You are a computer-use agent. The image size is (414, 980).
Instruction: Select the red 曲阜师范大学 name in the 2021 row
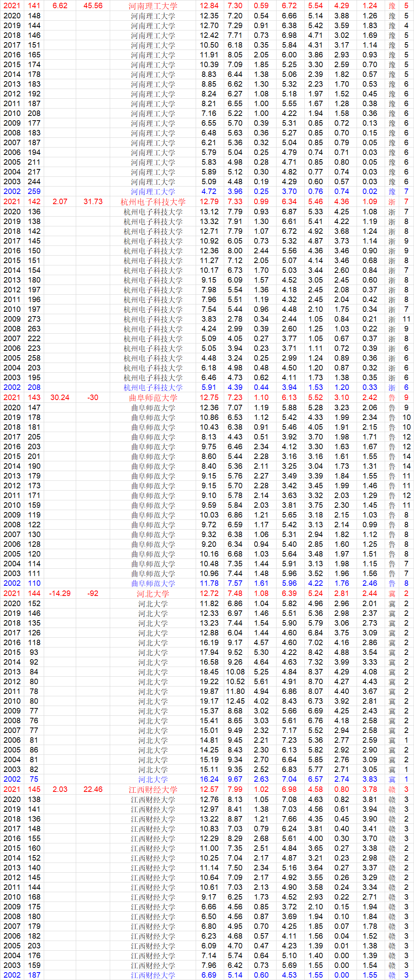point(153,398)
